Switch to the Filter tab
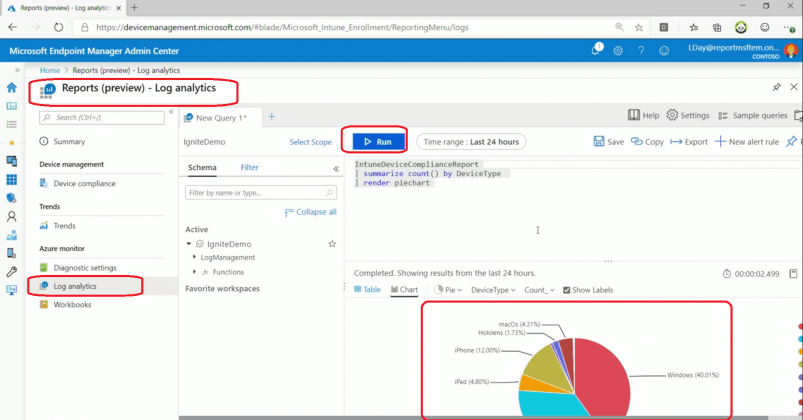Viewport: 803px width, 420px height. click(249, 168)
